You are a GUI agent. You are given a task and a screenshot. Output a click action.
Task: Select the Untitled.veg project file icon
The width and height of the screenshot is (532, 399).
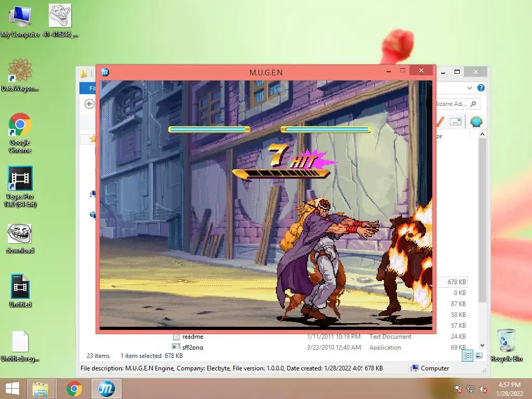pyautogui.click(x=20, y=346)
